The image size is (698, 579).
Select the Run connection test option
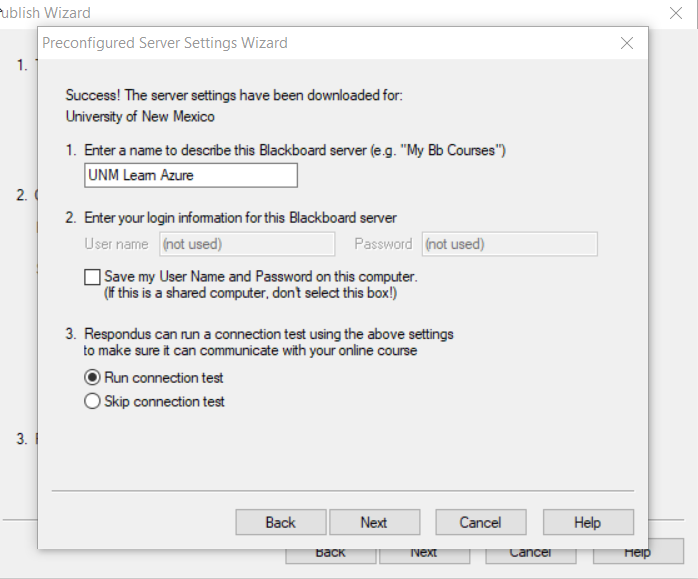coord(93,378)
